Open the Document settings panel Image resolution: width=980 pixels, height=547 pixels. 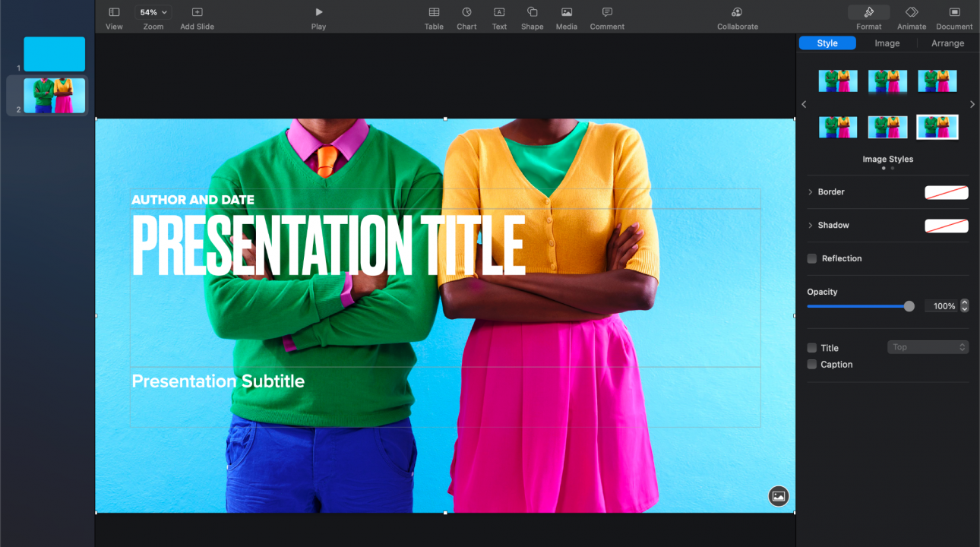(x=953, y=15)
